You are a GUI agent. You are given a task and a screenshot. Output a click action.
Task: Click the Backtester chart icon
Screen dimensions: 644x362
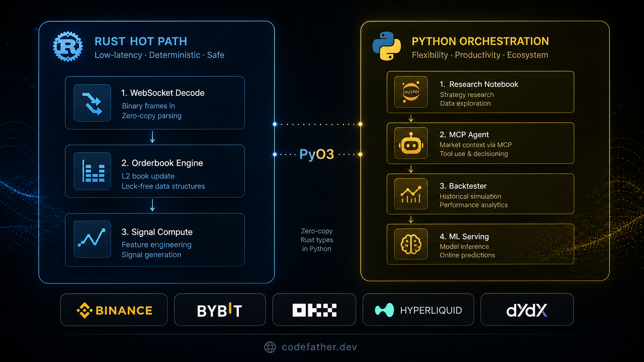pyautogui.click(x=411, y=194)
